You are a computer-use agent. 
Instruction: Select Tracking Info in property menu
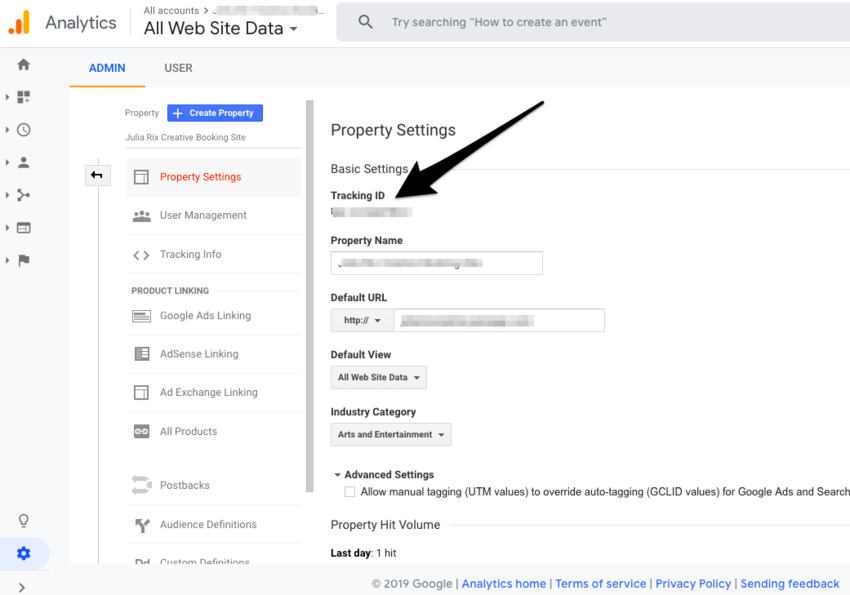190,254
